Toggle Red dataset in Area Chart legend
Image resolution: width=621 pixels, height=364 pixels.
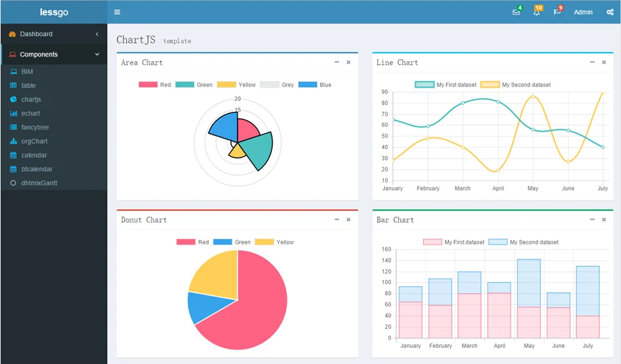(x=155, y=85)
